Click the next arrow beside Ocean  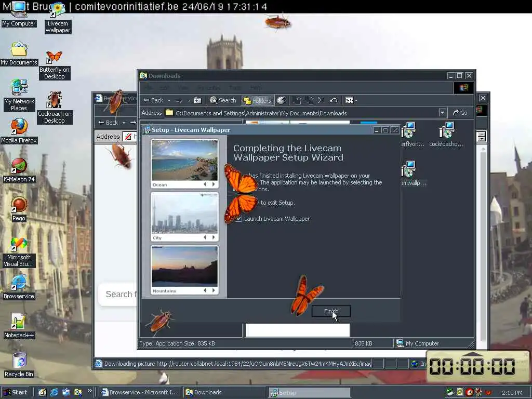point(214,184)
